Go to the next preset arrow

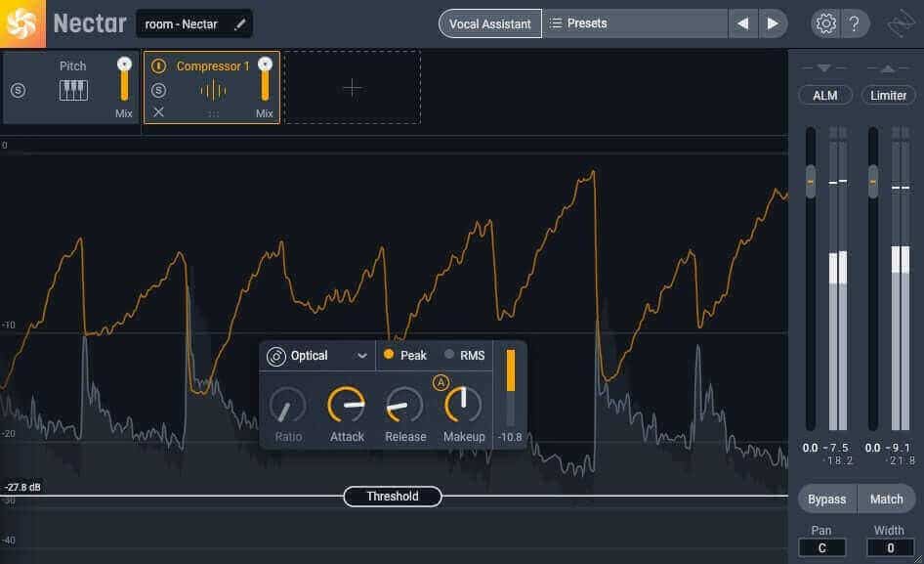(773, 23)
